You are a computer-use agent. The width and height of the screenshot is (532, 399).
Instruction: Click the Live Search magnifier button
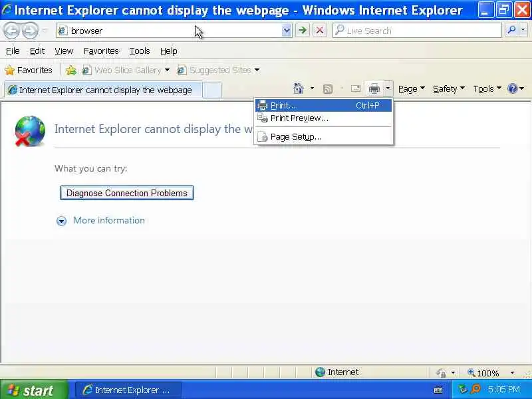click(x=511, y=31)
